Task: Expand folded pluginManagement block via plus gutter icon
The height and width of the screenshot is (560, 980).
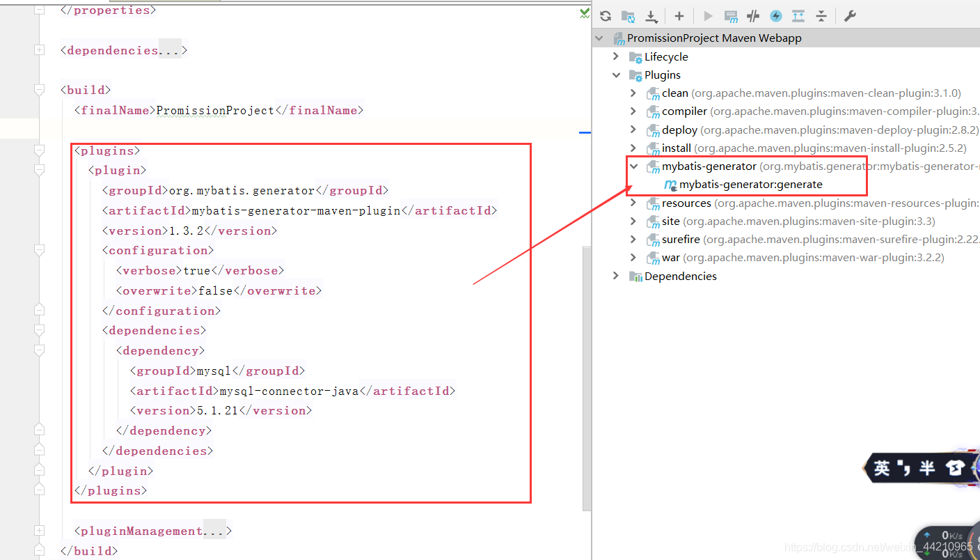Action: point(39,531)
